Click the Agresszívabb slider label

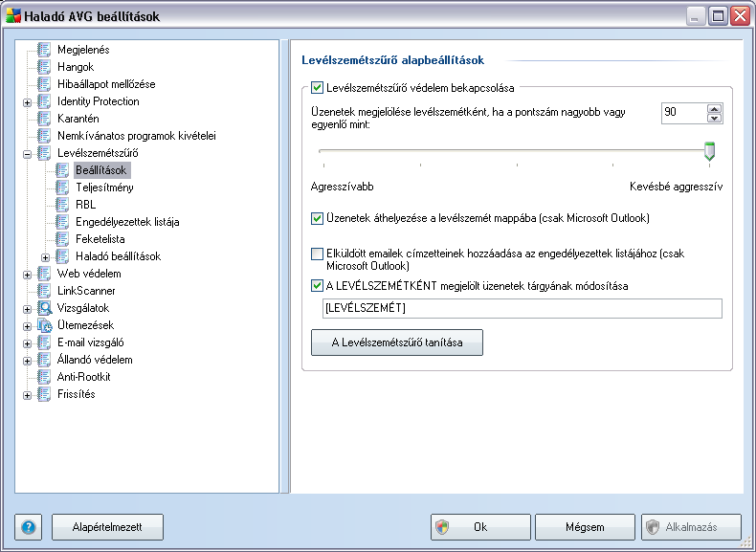[343, 187]
